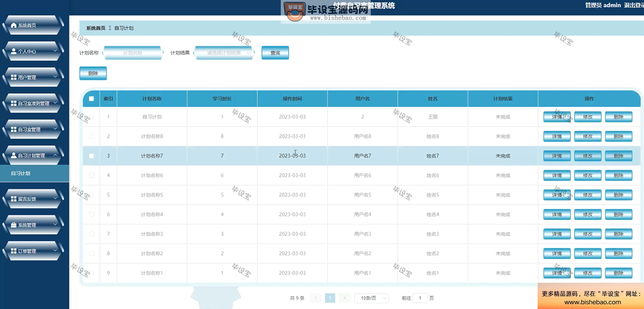This screenshot has height=309, width=644.
Task: Click 系统首页 in the breadcrumb
Action: tap(96, 28)
